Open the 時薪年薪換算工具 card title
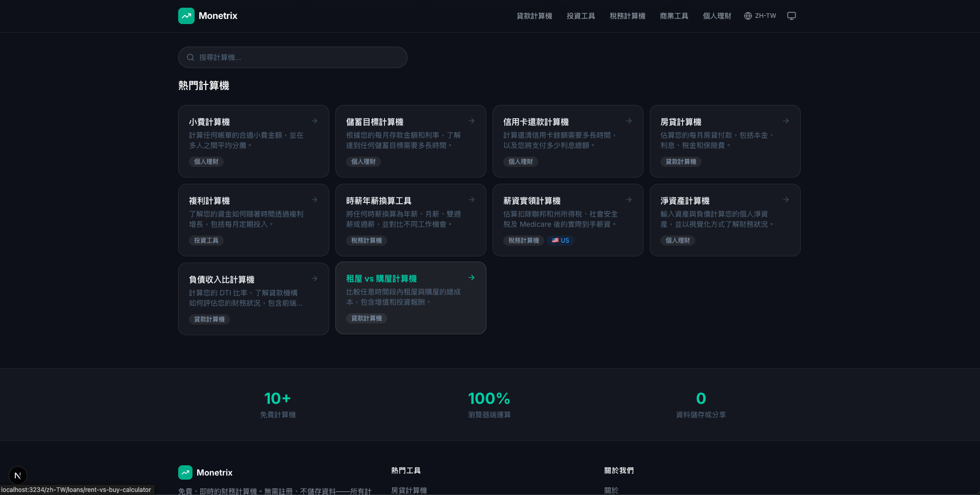The image size is (980, 495). pos(379,201)
